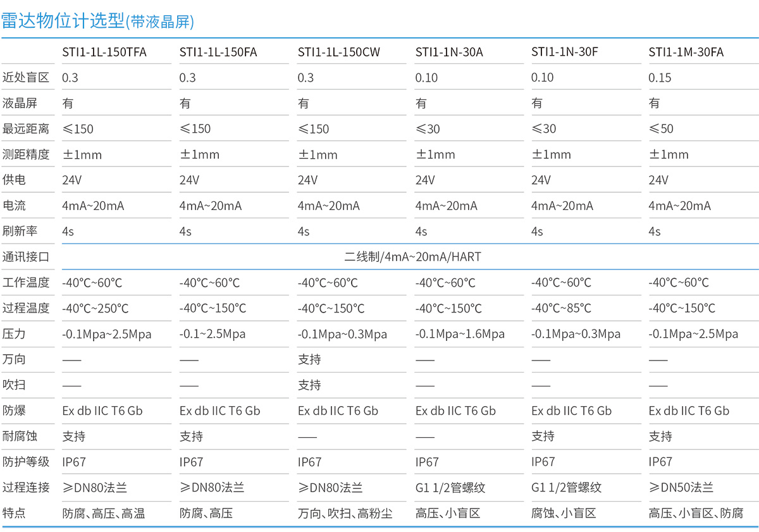The image size is (759, 532).
Task: Select column header STI1-1N-30A
Action: pos(449,52)
